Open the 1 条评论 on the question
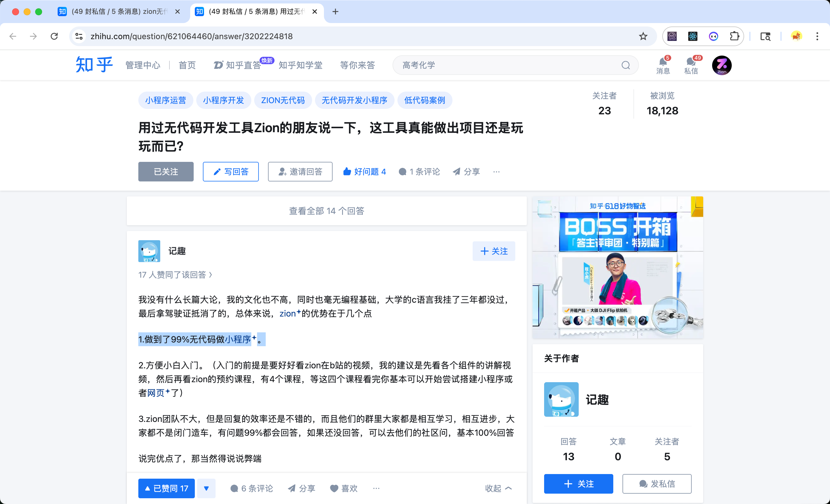830x504 pixels. (x=419, y=172)
